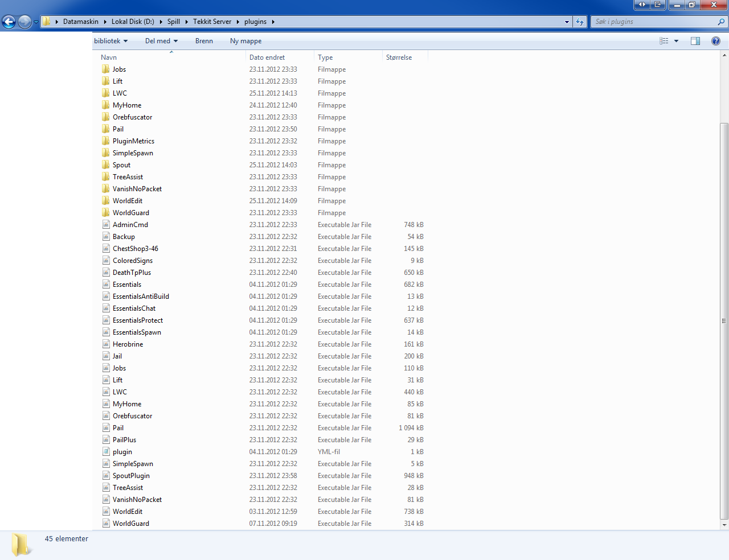Viewport: 729px width, 560px height.
Task: Click the Herobrine jar file icon
Action: 106,344
